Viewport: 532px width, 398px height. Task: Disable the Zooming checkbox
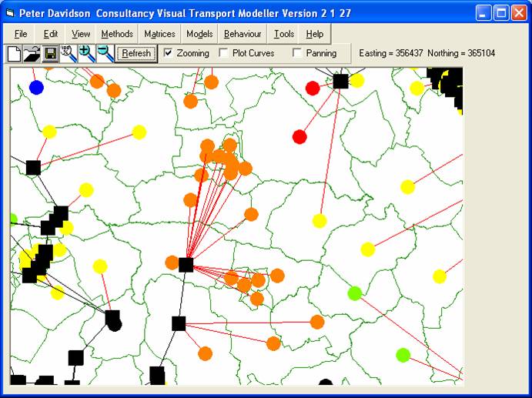pyautogui.click(x=169, y=53)
